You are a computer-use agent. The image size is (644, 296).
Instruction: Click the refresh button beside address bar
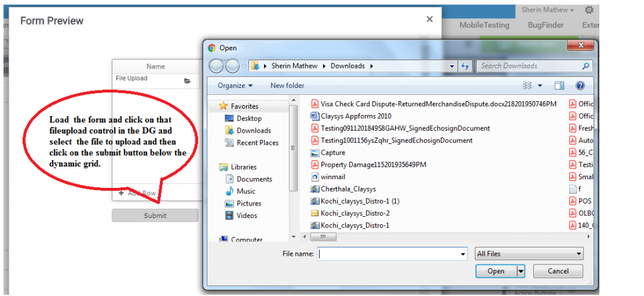[465, 66]
